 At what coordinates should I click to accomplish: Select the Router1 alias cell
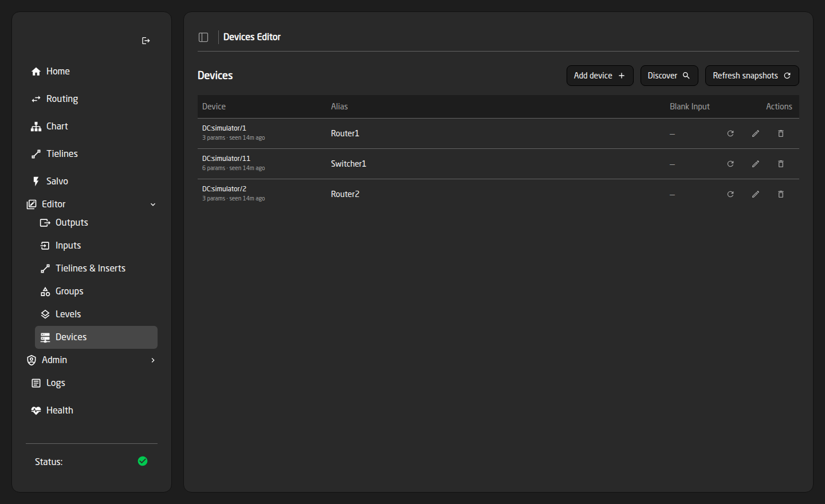click(345, 133)
